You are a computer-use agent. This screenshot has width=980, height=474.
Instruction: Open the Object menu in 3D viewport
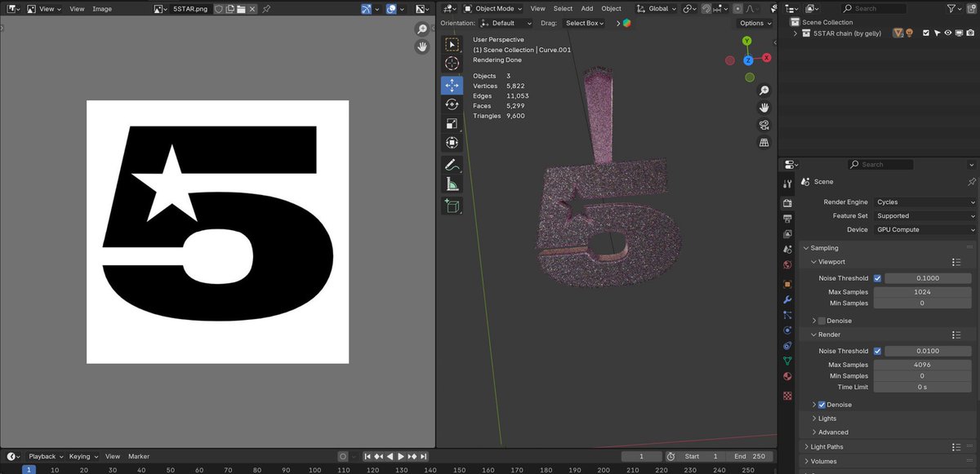pyautogui.click(x=612, y=9)
